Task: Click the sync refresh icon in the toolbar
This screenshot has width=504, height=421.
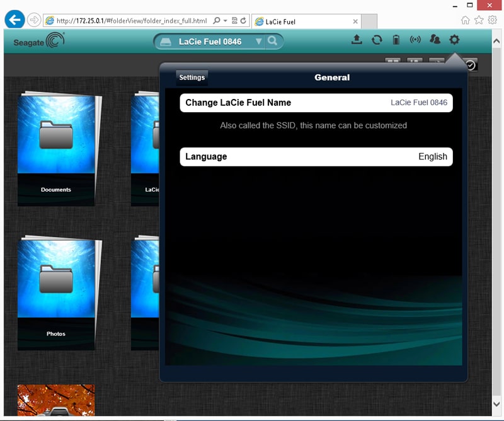Action: (x=377, y=40)
